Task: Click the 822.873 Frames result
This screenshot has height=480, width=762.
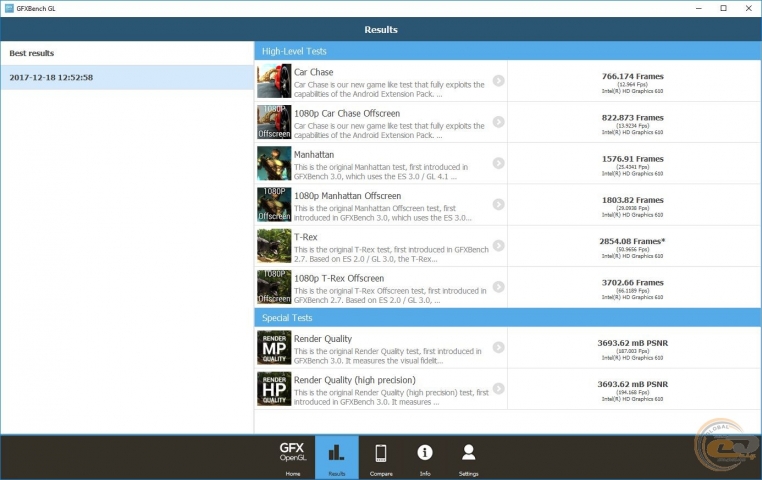Action: [x=632, y=118]
